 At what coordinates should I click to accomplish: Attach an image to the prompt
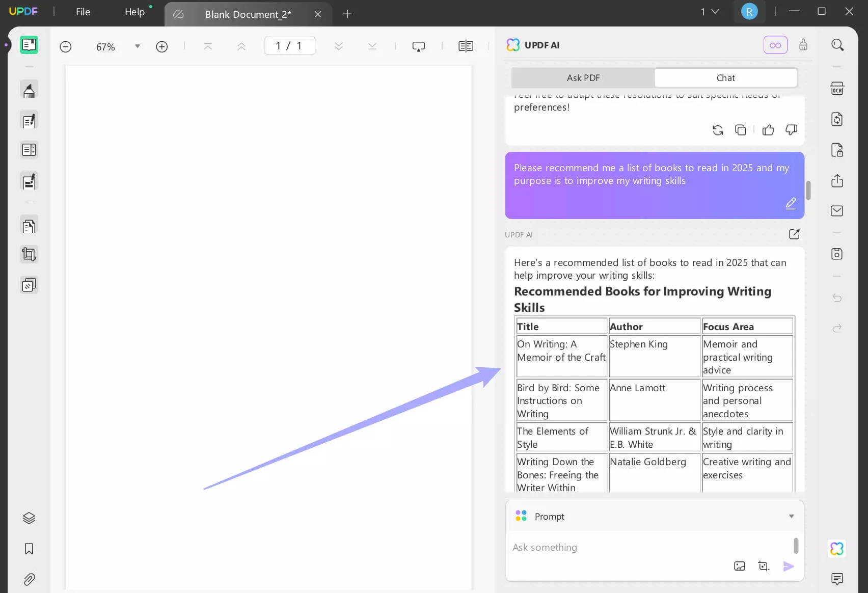(x=740, y=566)
